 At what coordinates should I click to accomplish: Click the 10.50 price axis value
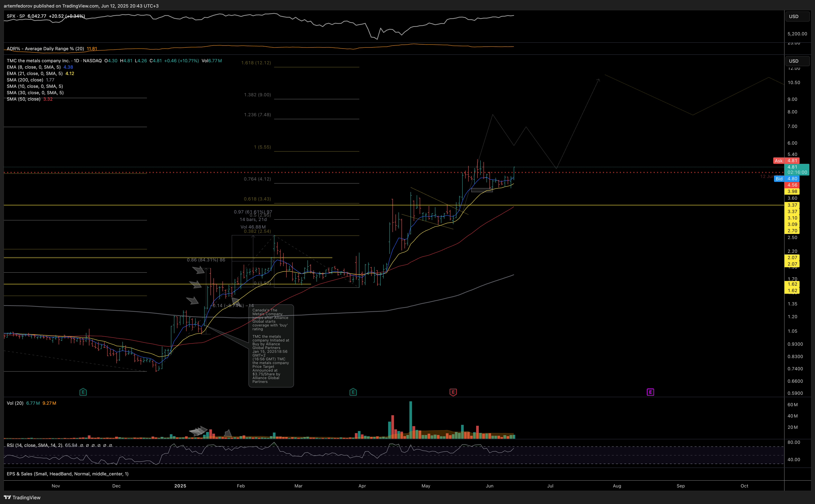[x=794, y=83]
